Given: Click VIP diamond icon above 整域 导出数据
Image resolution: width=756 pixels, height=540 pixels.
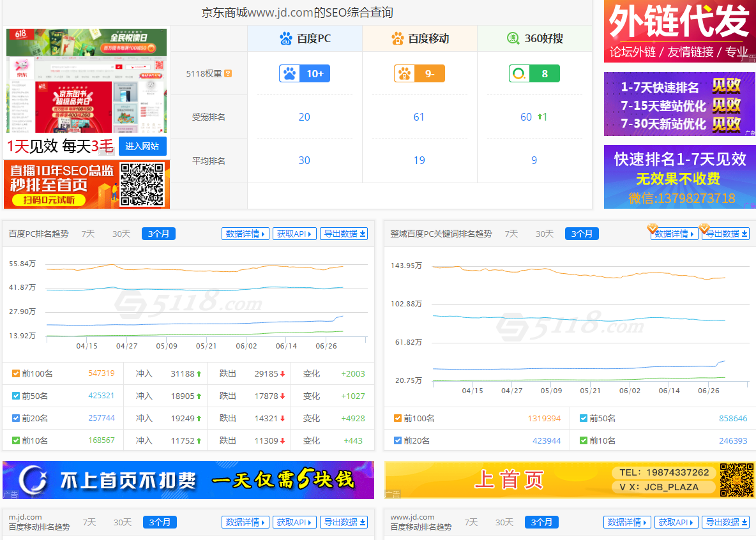Looking at the screenshot, I should [x=704, y=228].
